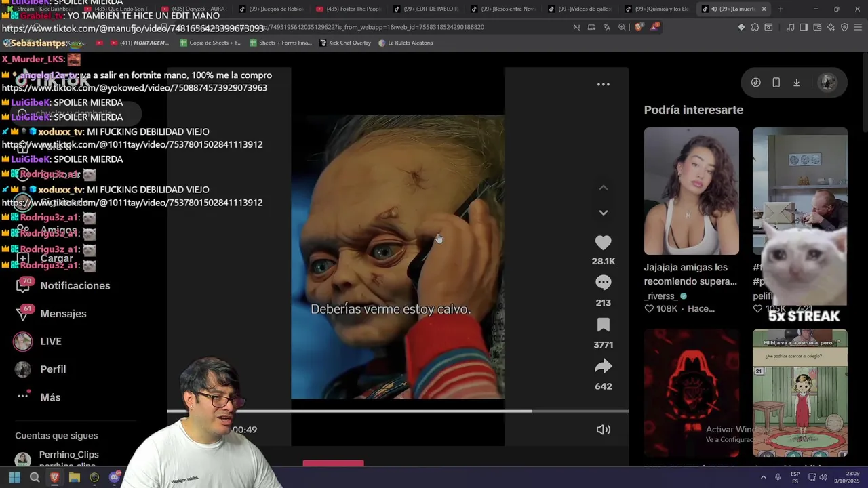Open the browser extensions puzzle icon
The height and width of the screenshot is (488, 868).
pyautogui.click(x=755, y=27)
